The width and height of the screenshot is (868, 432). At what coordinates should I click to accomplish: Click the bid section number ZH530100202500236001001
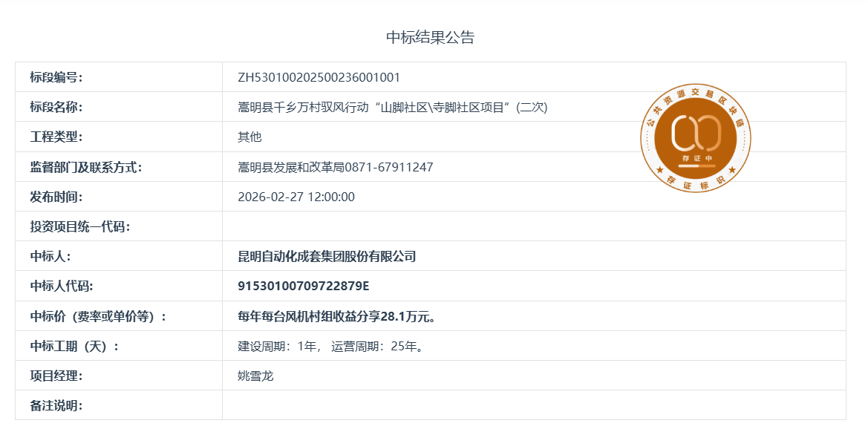(319, 77)
